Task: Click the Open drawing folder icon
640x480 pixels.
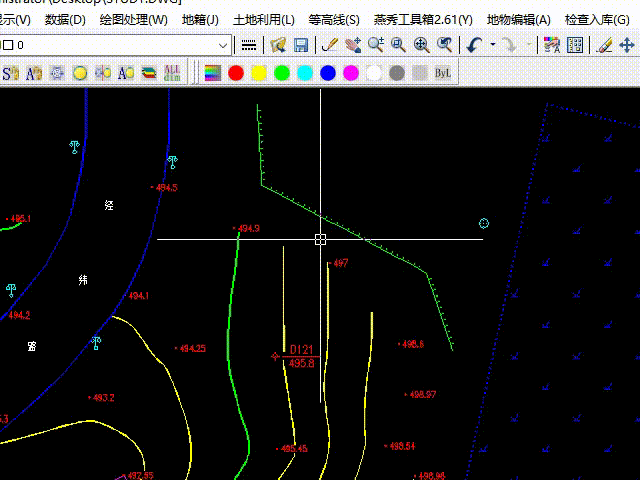Action: (x=278, y=45)
